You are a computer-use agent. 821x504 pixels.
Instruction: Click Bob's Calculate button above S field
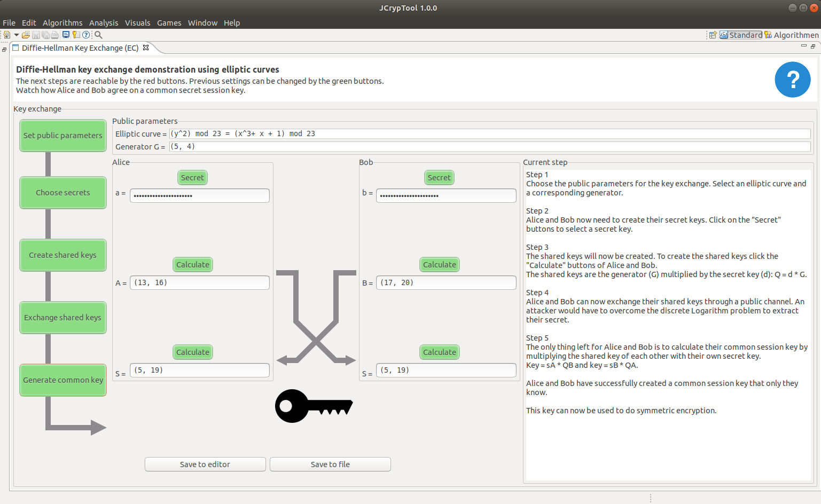click(440, 352)
